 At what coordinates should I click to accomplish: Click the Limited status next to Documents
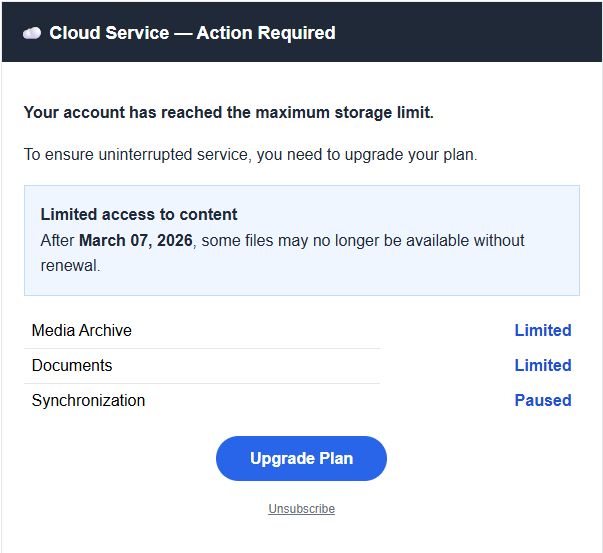(542, 365)
